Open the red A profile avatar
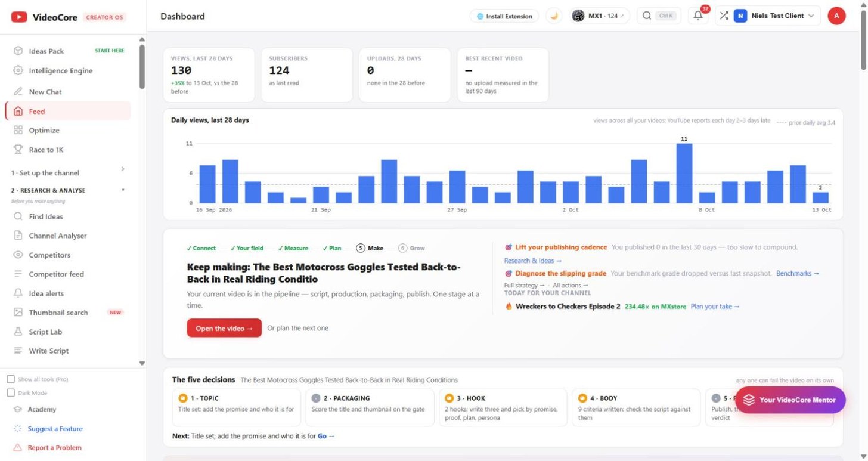Image resolution: width=868 pixels, height=461 pixels. tap(836, 16)
